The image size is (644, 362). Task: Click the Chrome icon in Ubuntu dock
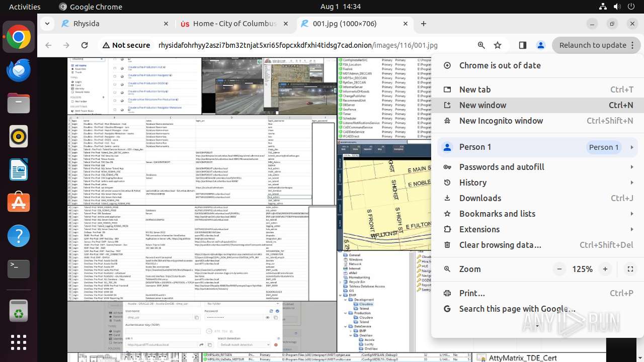19,37
